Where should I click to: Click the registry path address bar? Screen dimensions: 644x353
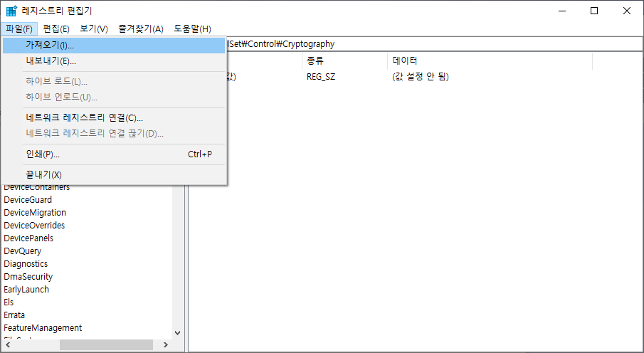click(x=433, y=44)
